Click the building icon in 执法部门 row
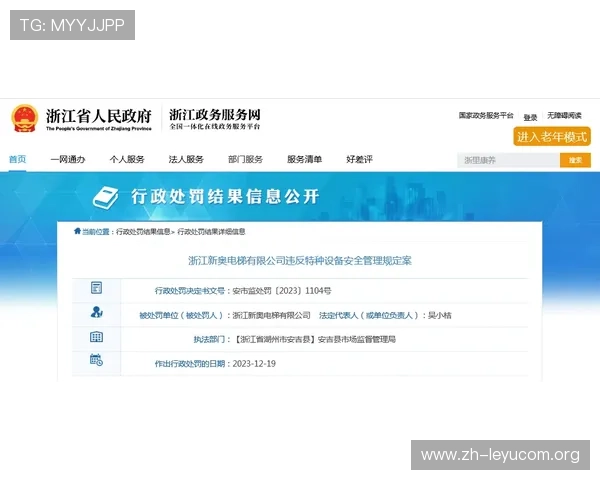Viewport: 600px width, 480px height. pos(96,337)
